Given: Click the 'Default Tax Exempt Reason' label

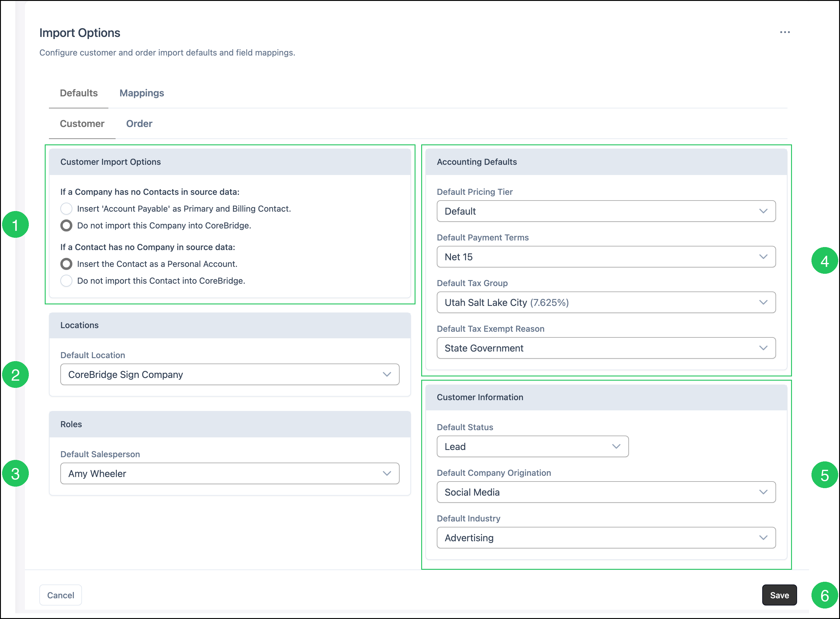Looking at the screenshot, I should (x=491, y=329).
